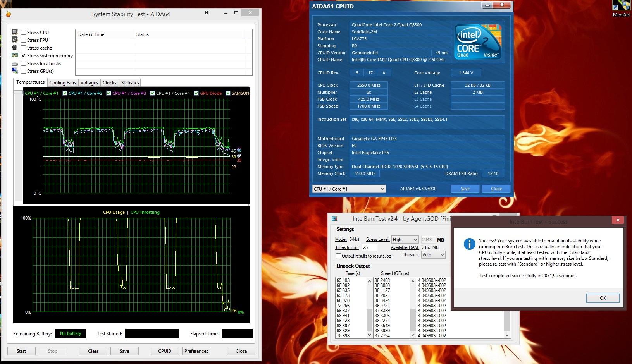Viewport: 632px width, 364px height.
Task: Click Close in System Stability Test window
Action: [x=241, y=351]
